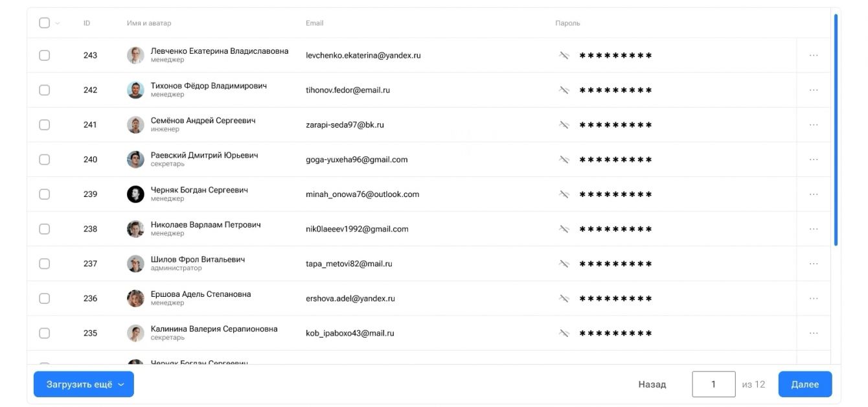Show password for Левченко Екатерина Владиславовна
The width and height of the screenshot is (868, 407).
click(564, 56)
